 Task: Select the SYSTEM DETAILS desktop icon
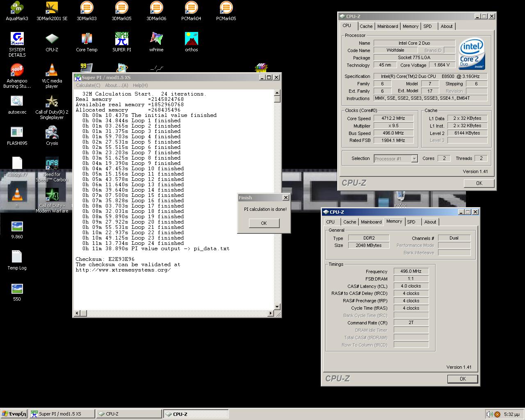click(17, 44)
